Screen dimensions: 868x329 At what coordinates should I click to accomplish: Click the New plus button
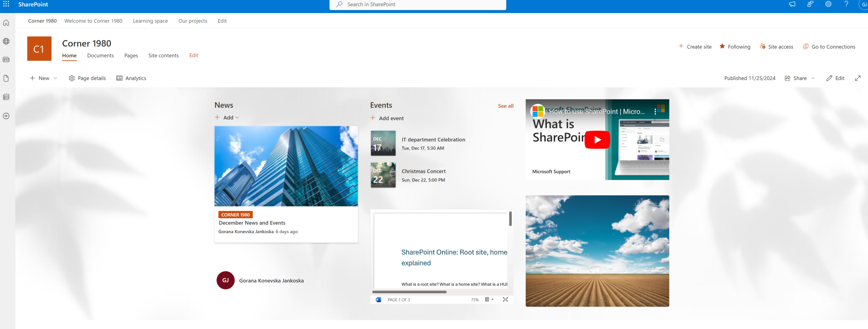point(39,78)
